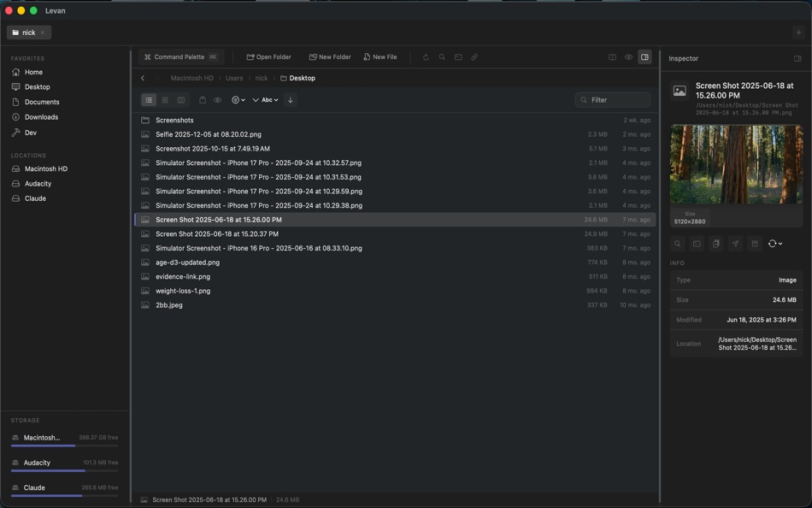Click Macintosh storage usage bar
Image resolution: width=812 pixels, height=508 pixels.
tap(65, 446)
